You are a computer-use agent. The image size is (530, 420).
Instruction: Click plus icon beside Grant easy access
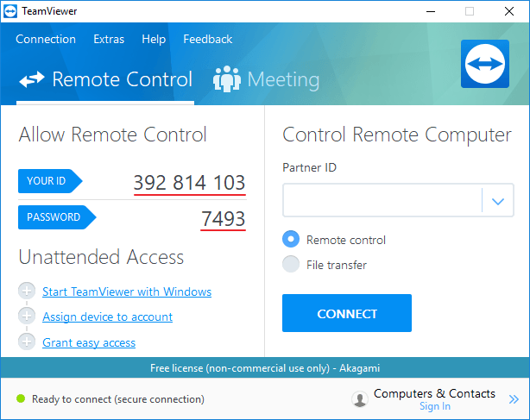point(27,342)
